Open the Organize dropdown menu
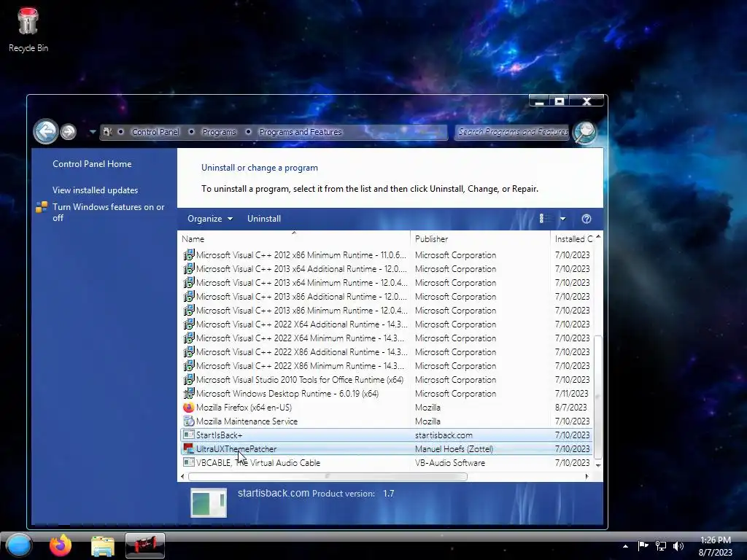 click(x=209, y=219)
